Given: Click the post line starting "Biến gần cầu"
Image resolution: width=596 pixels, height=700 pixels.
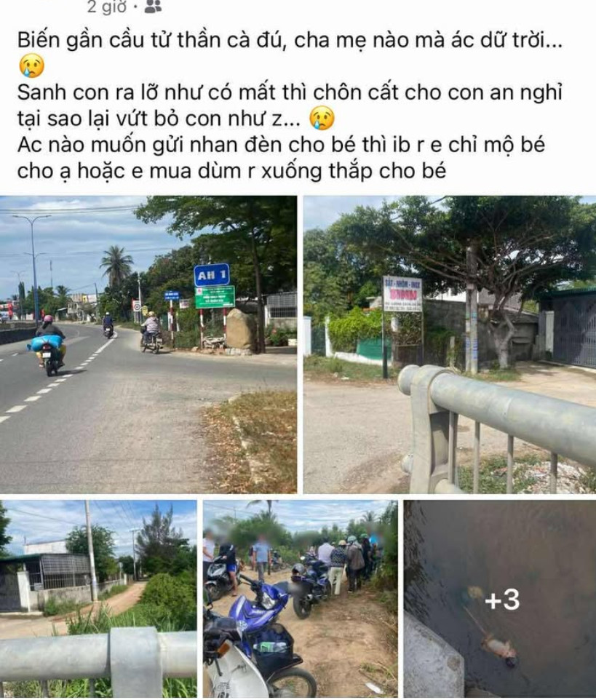Looking at the screenshot, I should pos(290,41).
